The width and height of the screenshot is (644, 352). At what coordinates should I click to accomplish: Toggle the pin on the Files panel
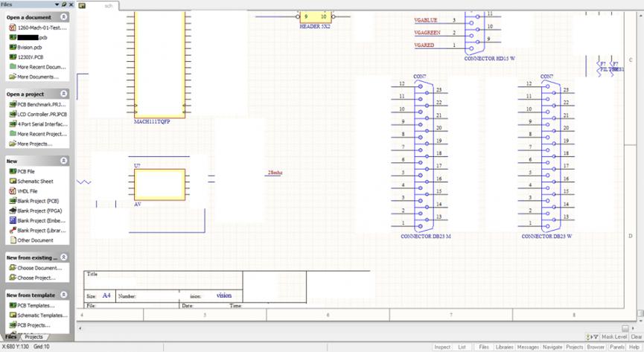tap(64, 4)
